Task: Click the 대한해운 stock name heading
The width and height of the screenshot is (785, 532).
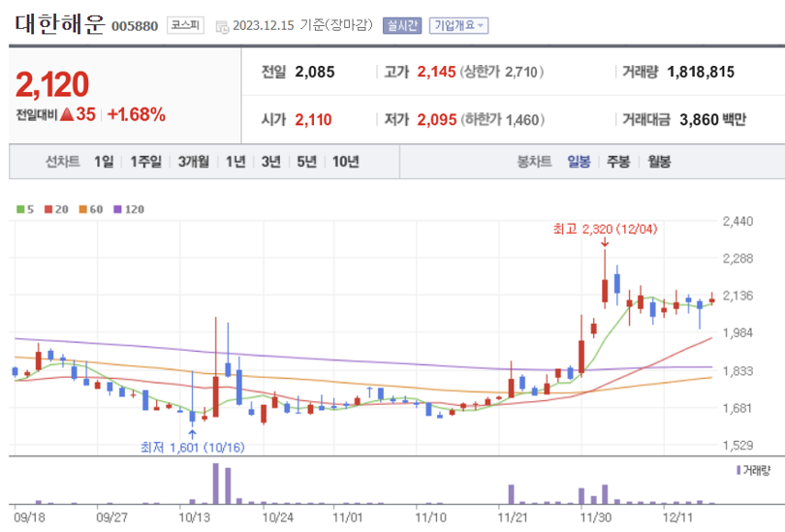Action: [x=60, y=24]
